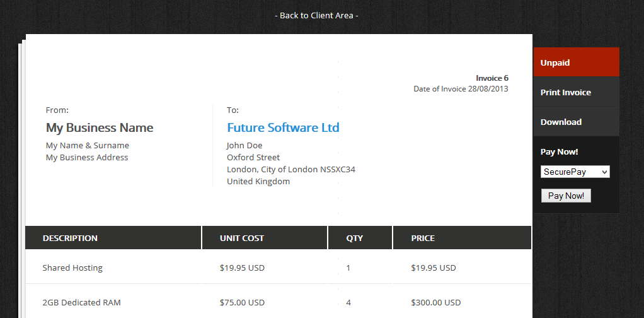Select Print Invoice in the sidebar
Screen dimensions: 644x318
coord(565,92)
